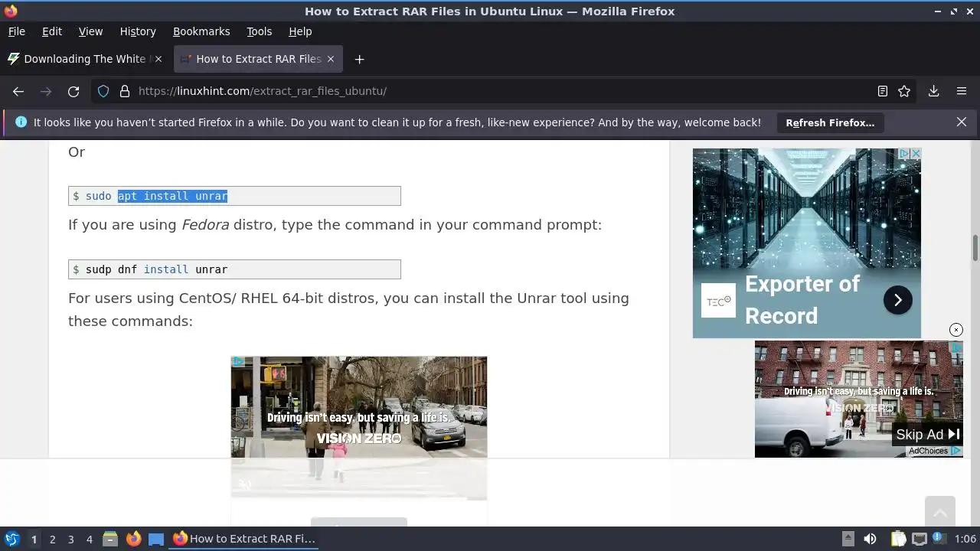Switch to workspace 3

pos(70,539)
